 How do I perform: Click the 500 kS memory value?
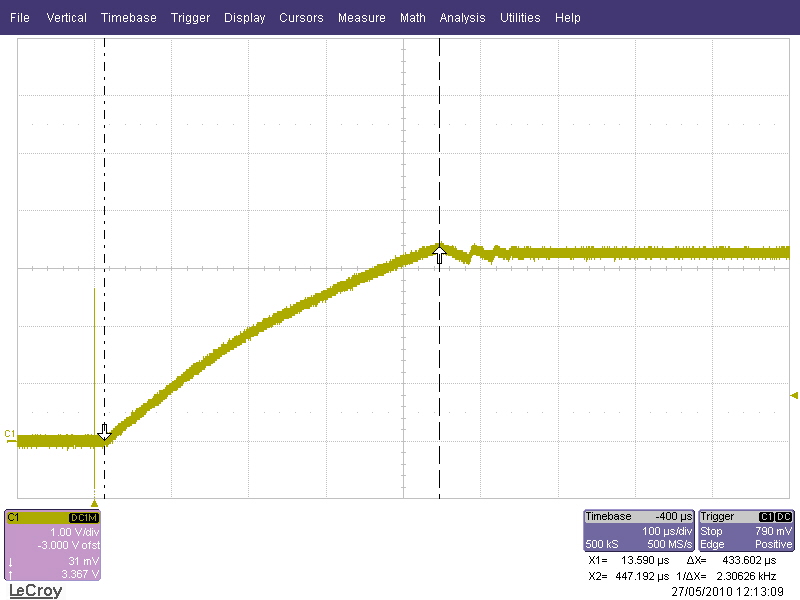coord(602,544)
